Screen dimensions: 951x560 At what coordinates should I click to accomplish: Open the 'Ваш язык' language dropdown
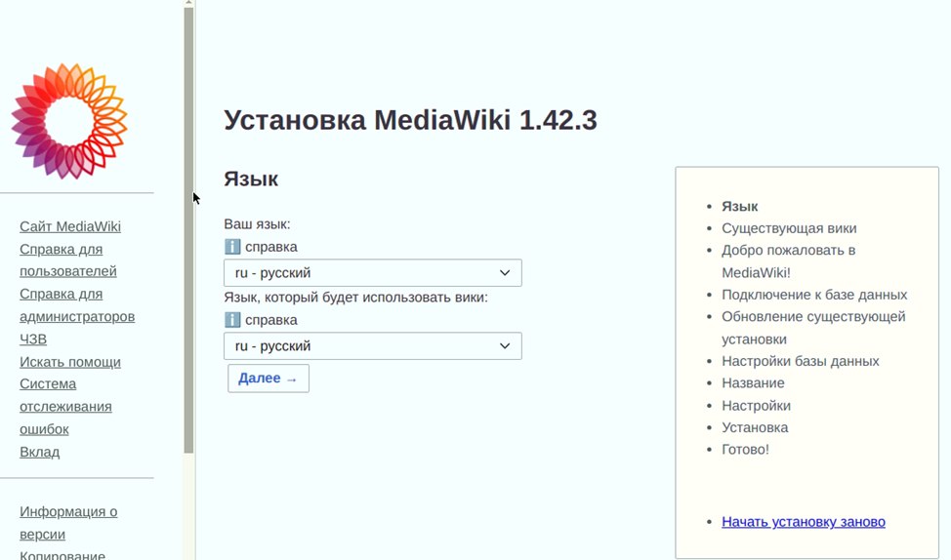[372, 273]
